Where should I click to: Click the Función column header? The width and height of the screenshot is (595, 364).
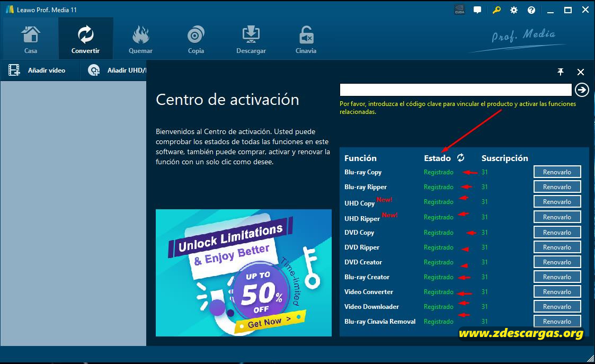(x=360, y=158)
